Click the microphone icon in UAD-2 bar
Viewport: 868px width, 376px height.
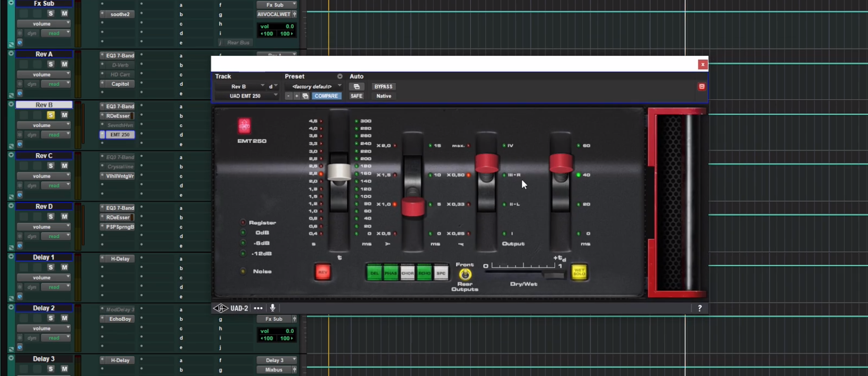(272, 308)
